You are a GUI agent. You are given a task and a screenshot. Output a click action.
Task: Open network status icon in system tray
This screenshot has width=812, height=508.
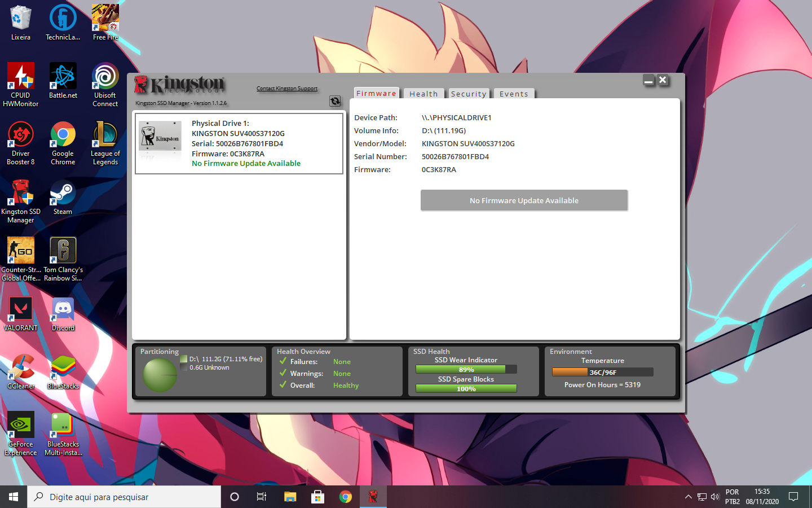click(x=702, y=497)
